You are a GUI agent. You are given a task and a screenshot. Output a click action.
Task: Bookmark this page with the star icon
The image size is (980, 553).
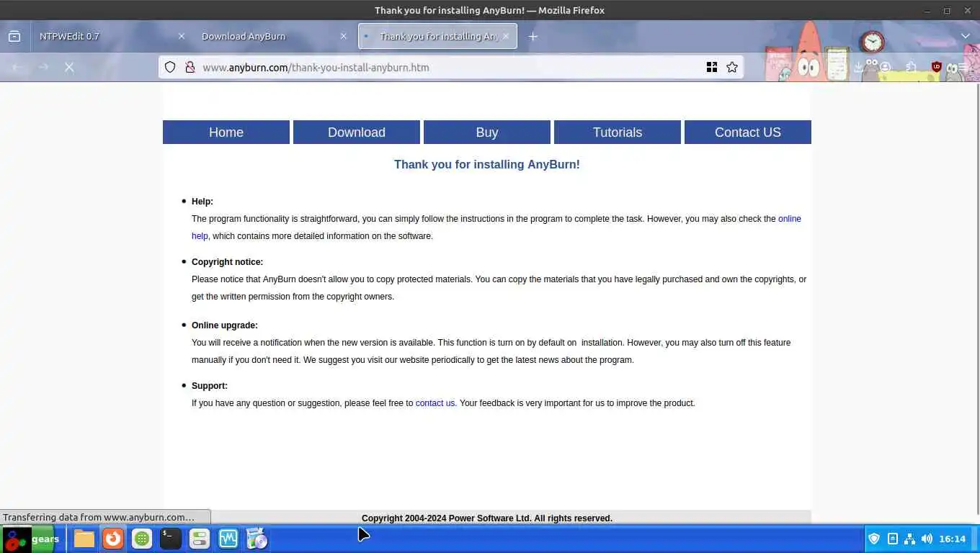[732, 67]
